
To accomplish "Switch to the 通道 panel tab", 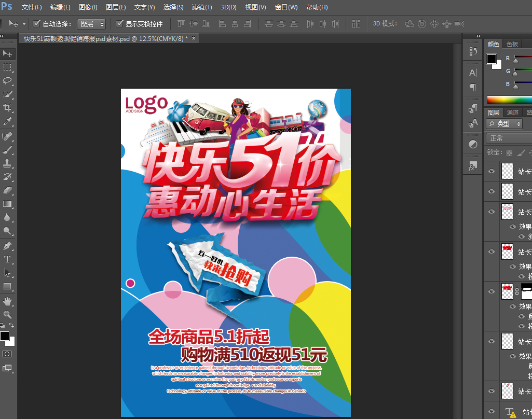I will click(x=513, y=113).
